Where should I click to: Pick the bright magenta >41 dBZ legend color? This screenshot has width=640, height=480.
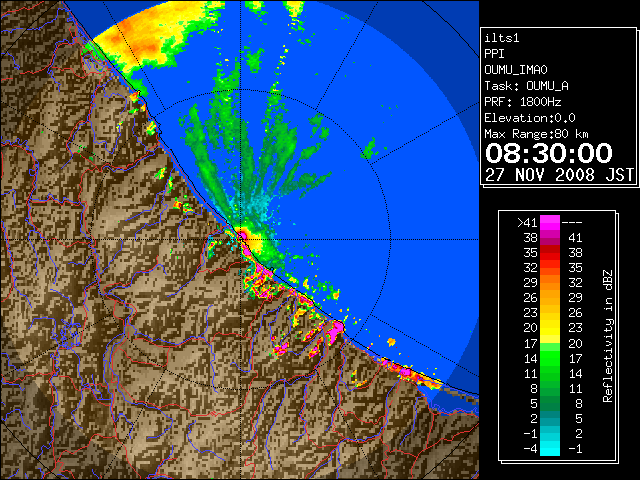pyautogui.click(x=550, y=222)
